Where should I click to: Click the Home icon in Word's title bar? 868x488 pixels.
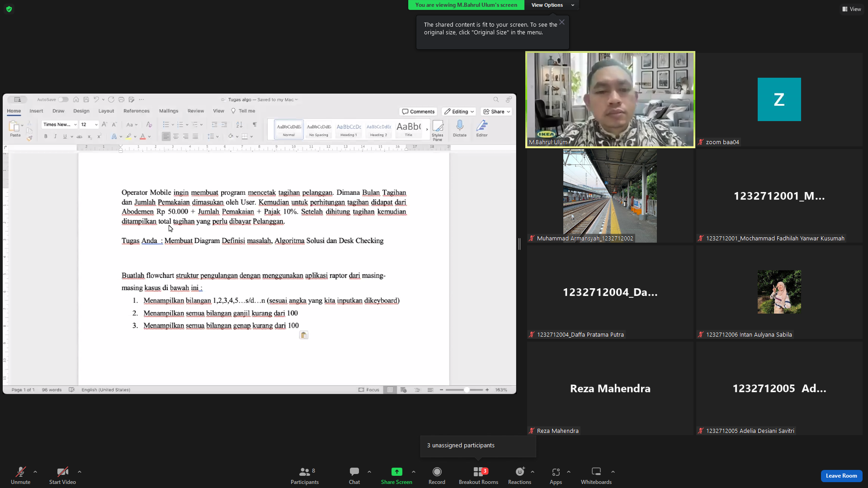76,99
